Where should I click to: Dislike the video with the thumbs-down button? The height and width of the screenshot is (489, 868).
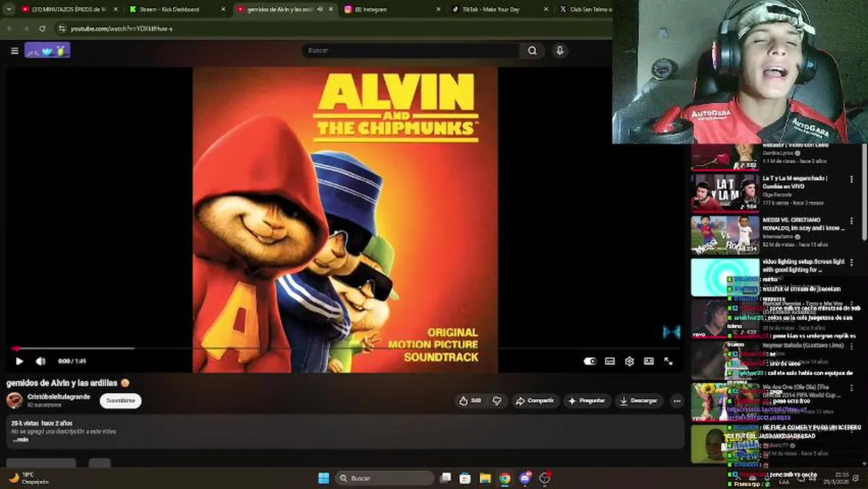coord(497,401)
